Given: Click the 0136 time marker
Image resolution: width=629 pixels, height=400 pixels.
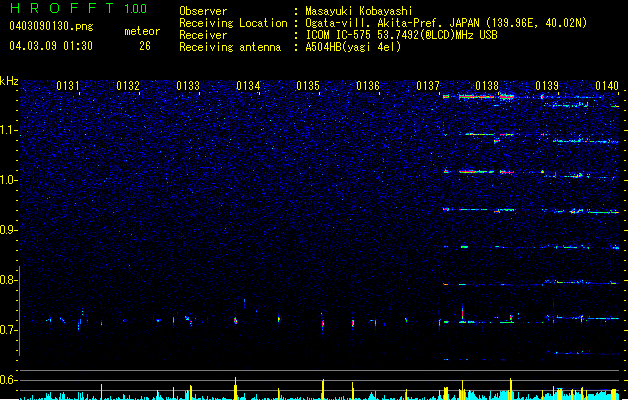Looking at the screenshot, I should [368, 86].
